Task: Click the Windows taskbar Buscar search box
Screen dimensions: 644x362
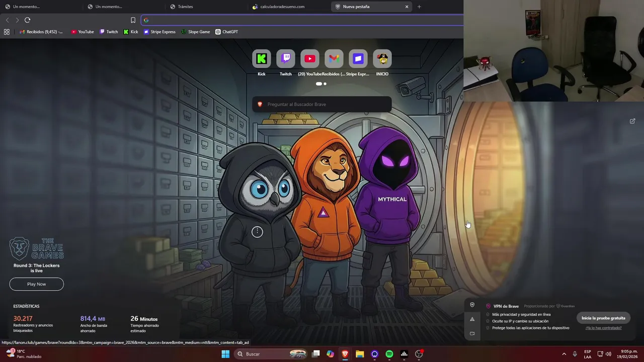Action: (x=272, y=354)
